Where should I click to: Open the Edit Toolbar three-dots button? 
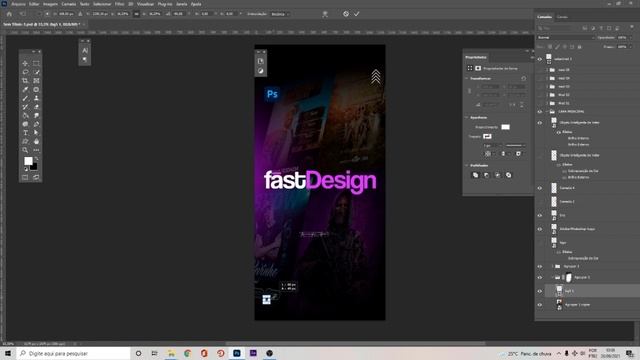[x=36, y=150]
